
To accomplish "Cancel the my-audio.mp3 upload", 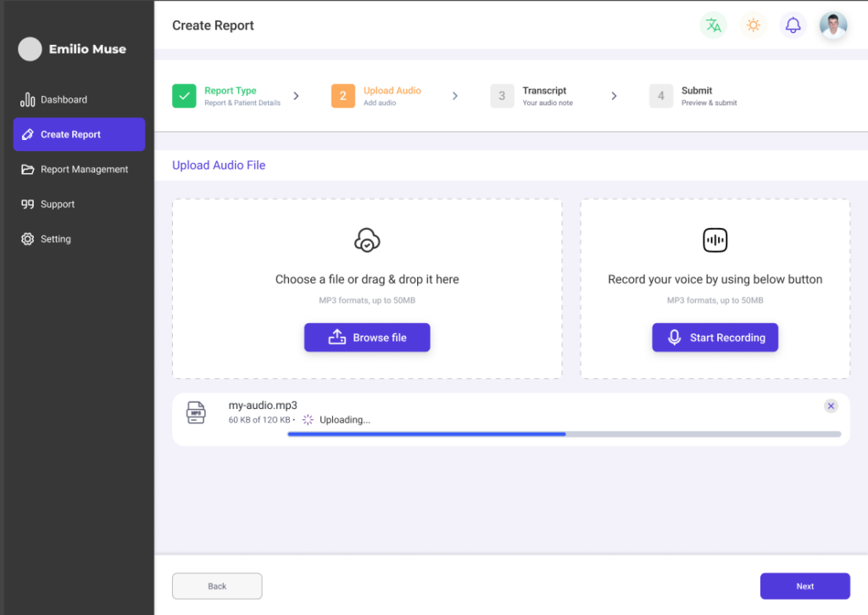I will pos(831,406).
